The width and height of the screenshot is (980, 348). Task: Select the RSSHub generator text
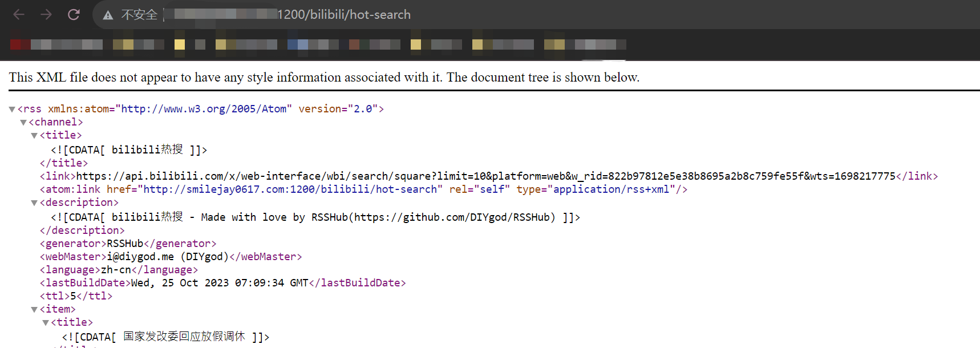tap(125, 244)
